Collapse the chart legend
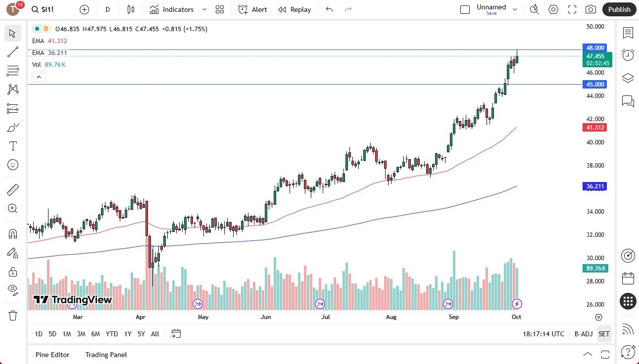Screen dimensions: 639x364 [x=39, y=77]
